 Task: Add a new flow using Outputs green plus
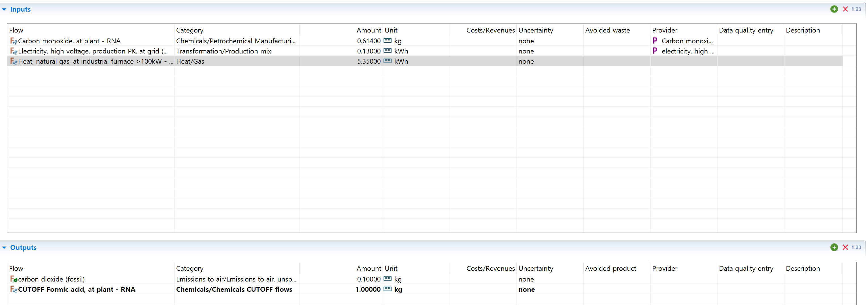(834, 248)
